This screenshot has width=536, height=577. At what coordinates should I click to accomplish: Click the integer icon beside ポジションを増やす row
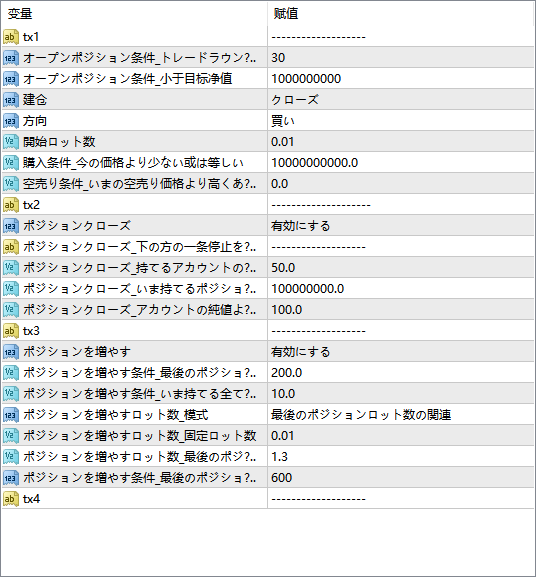11,352
